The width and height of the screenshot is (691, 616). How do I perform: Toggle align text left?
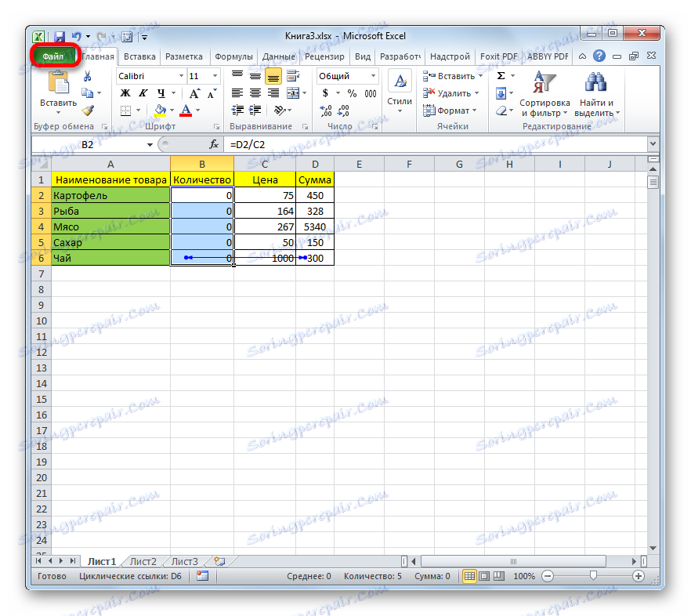pyautogui.click(x=237, y=93)
